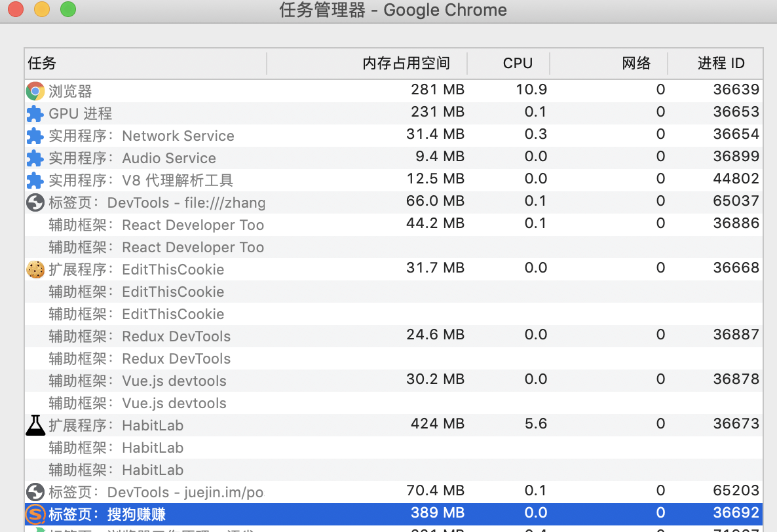777x532 pixels.
Task: Click the puzzle icon beside Audio Service
Action: pos(35,158)
